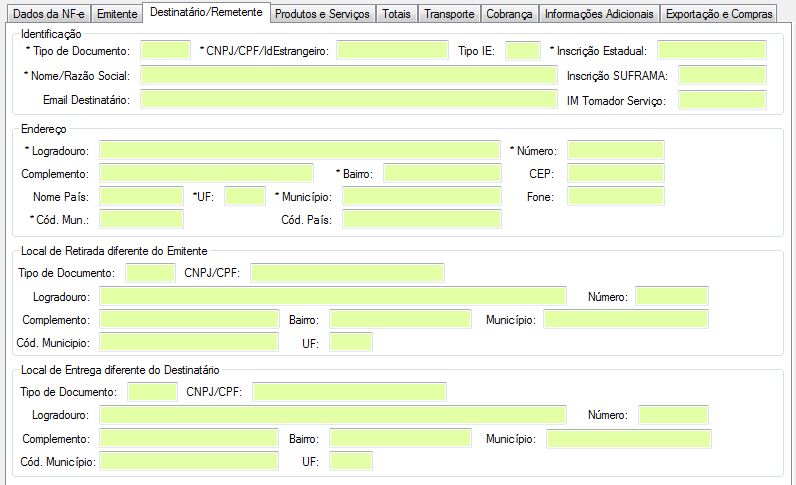Screen dimensions: 796x485
Task: Open the Informações Adicionais tab
Action: [x=600, y=14]
